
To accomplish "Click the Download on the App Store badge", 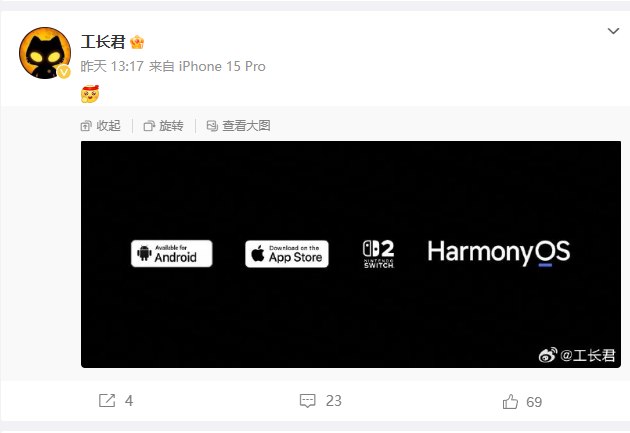I will 287,254.
